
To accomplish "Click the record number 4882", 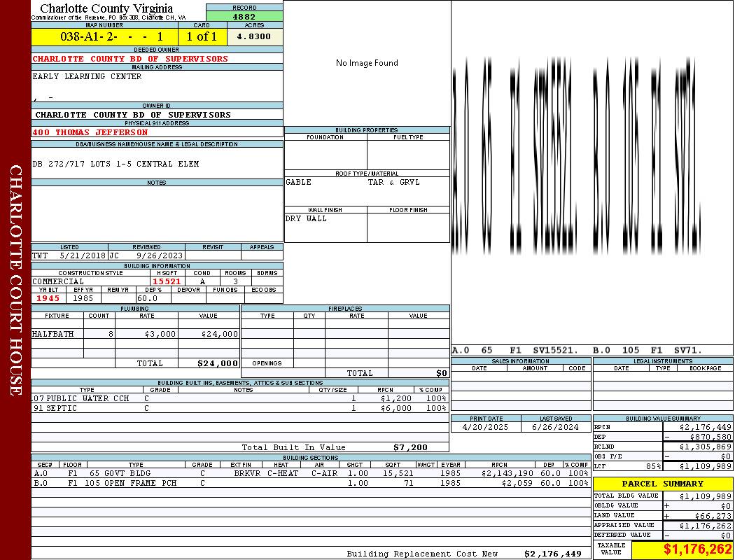I will click(x=244, y=16).
